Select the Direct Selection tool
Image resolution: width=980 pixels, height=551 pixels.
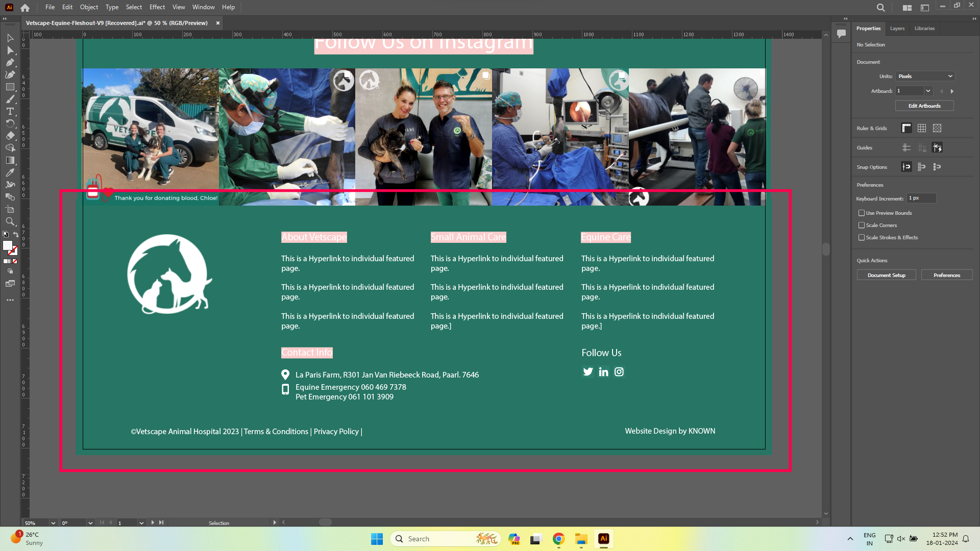tap(10, 50)
